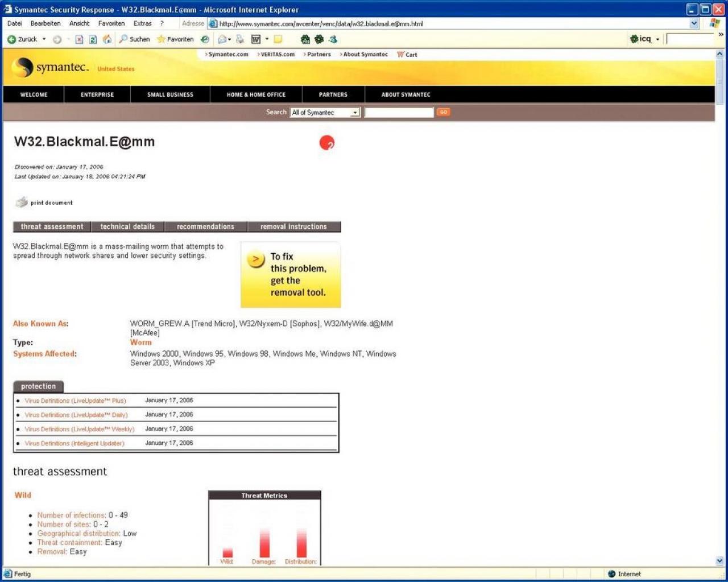The image size is (728, 582).
Task: Click the Cart icon link
Action: tap(407, 55)
